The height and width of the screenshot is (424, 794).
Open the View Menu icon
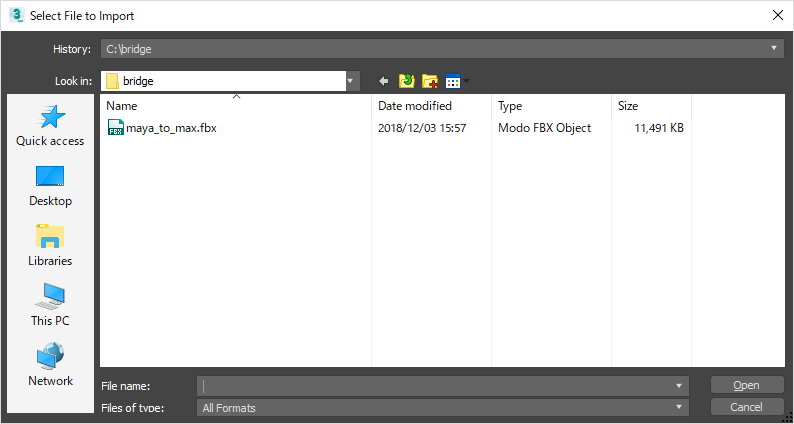[455, 81]
